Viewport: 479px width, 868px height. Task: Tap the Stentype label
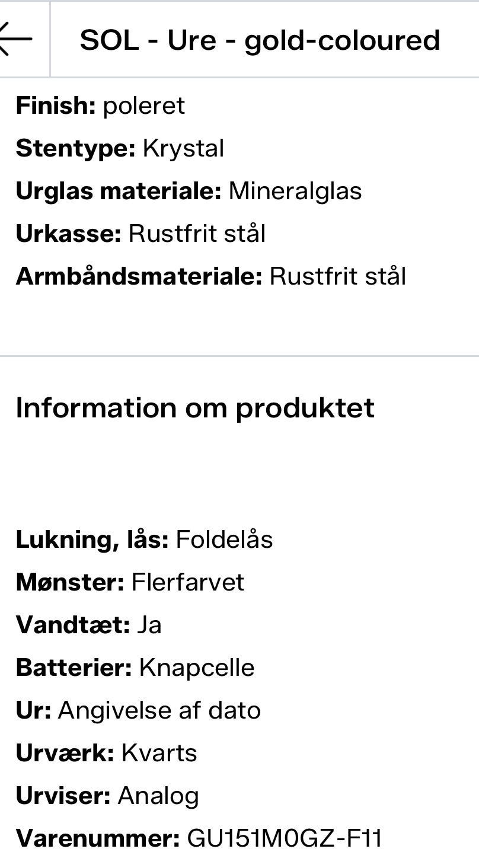click(x=76, y=149)
